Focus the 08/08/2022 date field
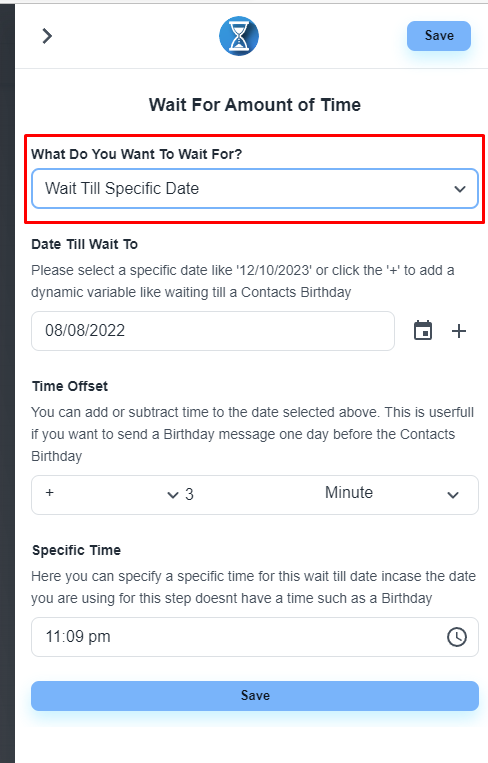This screenshot has width=488, height=763. (x=213, y=331)
